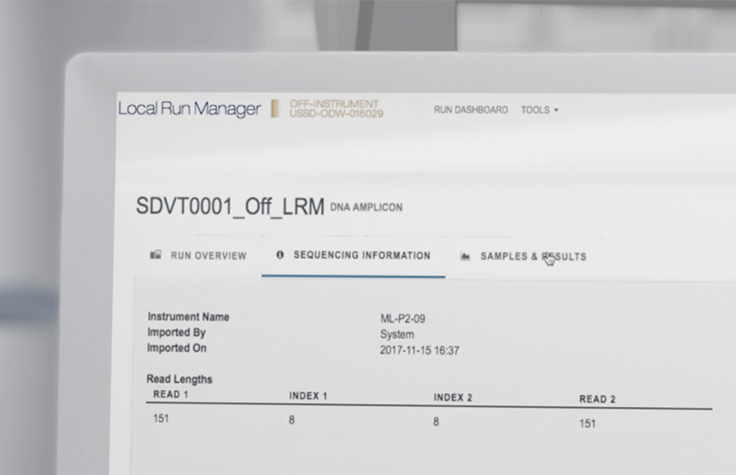Select the 151 value under Read 2
Image resolution: width=736 pixels, height=475 pixels.
(x=588, y=424)
